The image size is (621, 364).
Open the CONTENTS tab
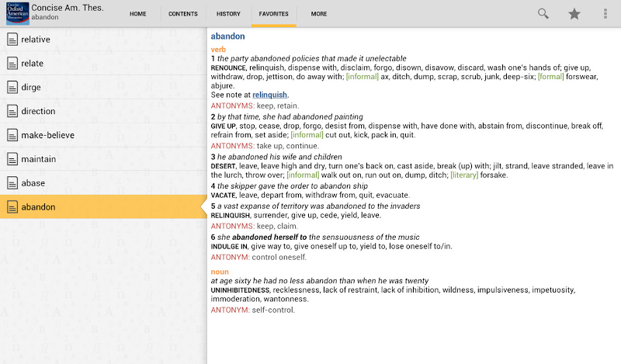pyautogui.click(x=183, y=14)
